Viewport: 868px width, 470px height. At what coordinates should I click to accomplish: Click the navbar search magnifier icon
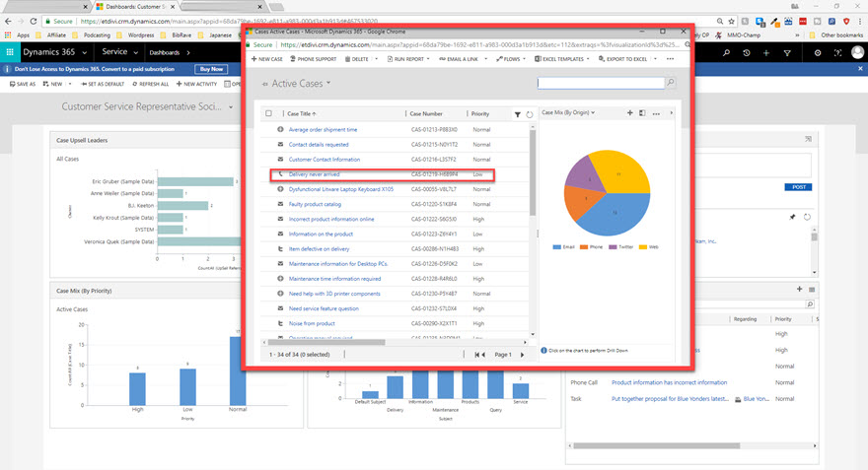tap(726, 53)
